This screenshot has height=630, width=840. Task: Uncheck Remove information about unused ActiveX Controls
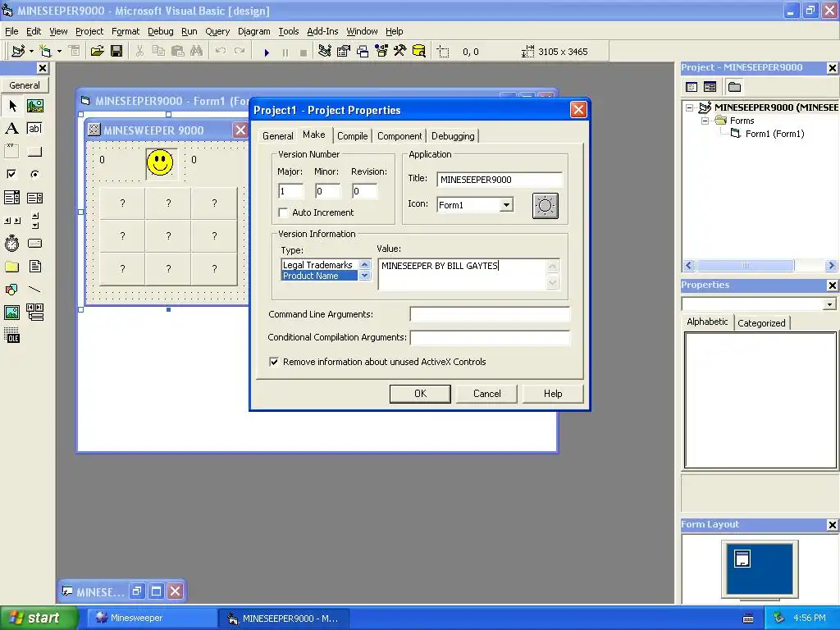pyautogui.click(x=274, y=362)
